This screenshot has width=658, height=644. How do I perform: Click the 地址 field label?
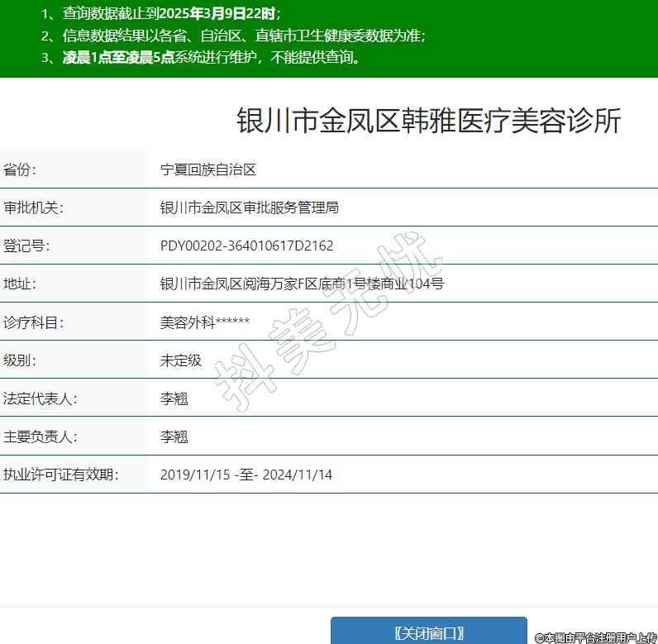click(x=21, y=284)
